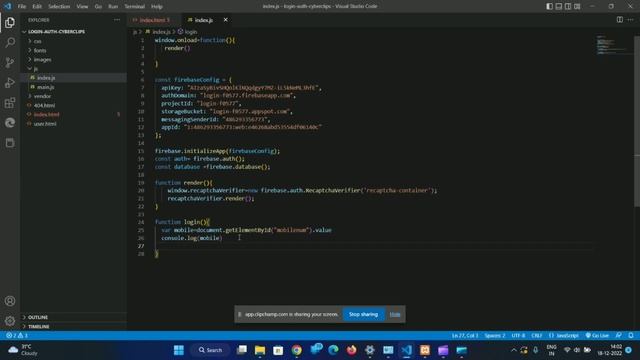Image resolution: width=640 pixels, height=360 pixels.
Task: Change line ending via CRLF status item
Action: click(x=537, y=336)
